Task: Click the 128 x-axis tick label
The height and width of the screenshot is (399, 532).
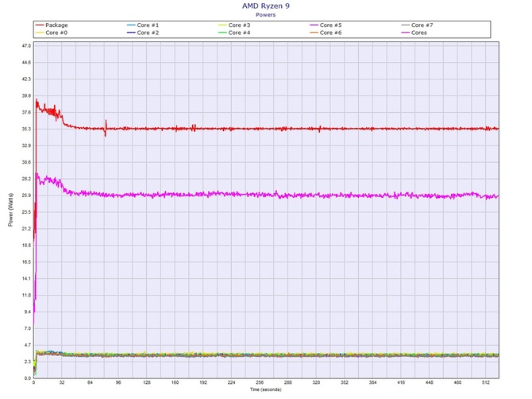Action: click(x=147, y=382)
